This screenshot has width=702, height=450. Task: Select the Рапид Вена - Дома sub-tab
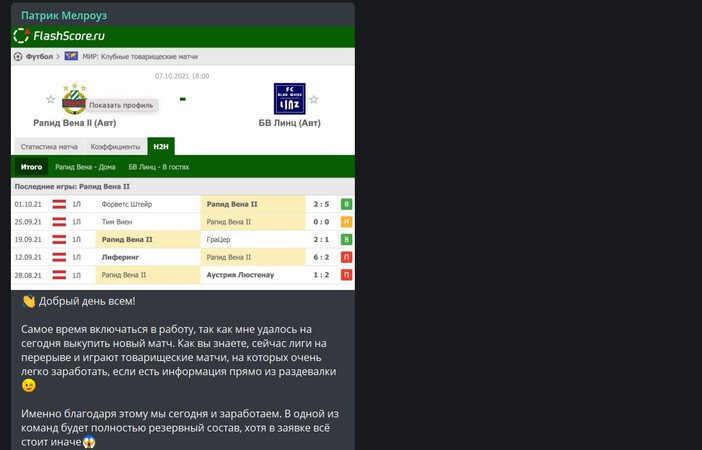85,167
